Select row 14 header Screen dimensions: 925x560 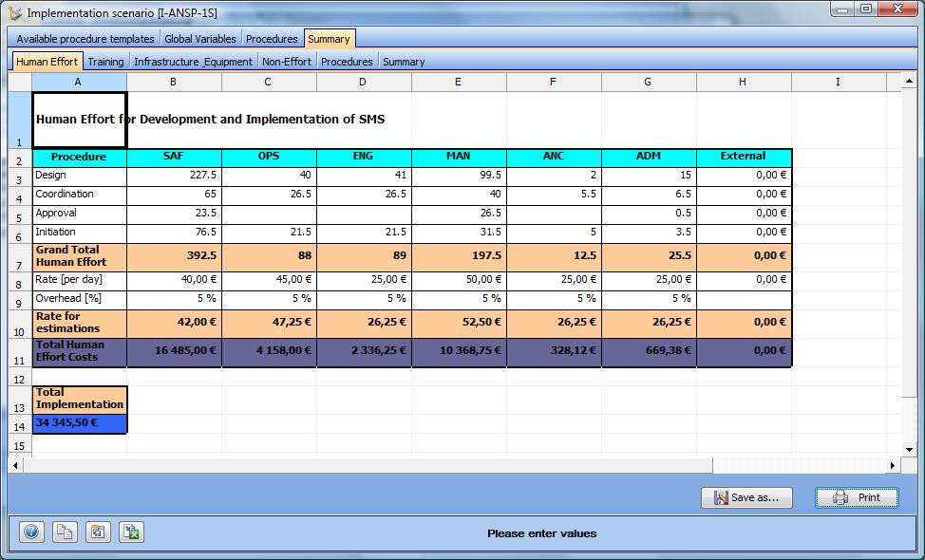coord(19,424)
